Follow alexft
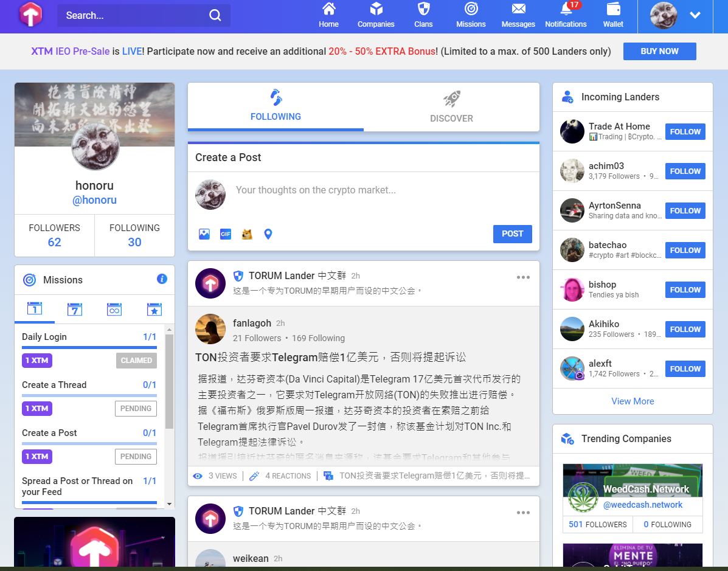728x571 pixels. (685, 369)
